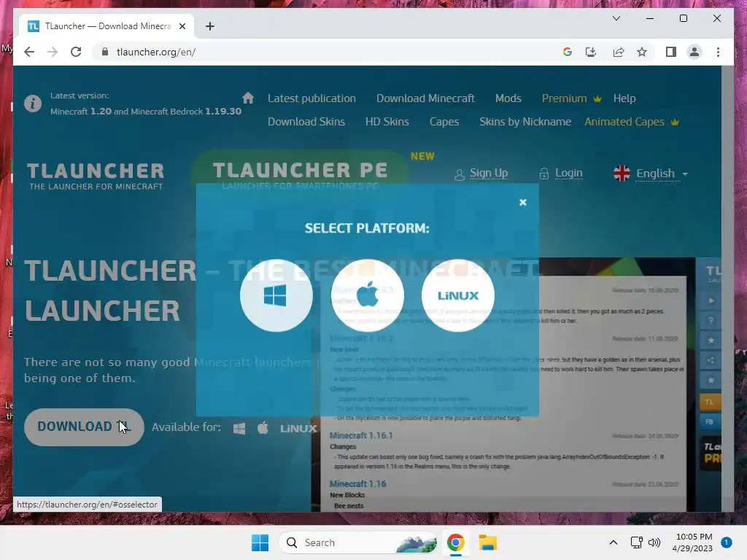
Task: Reload the page with refresh icon
Action: click(76, 52)
